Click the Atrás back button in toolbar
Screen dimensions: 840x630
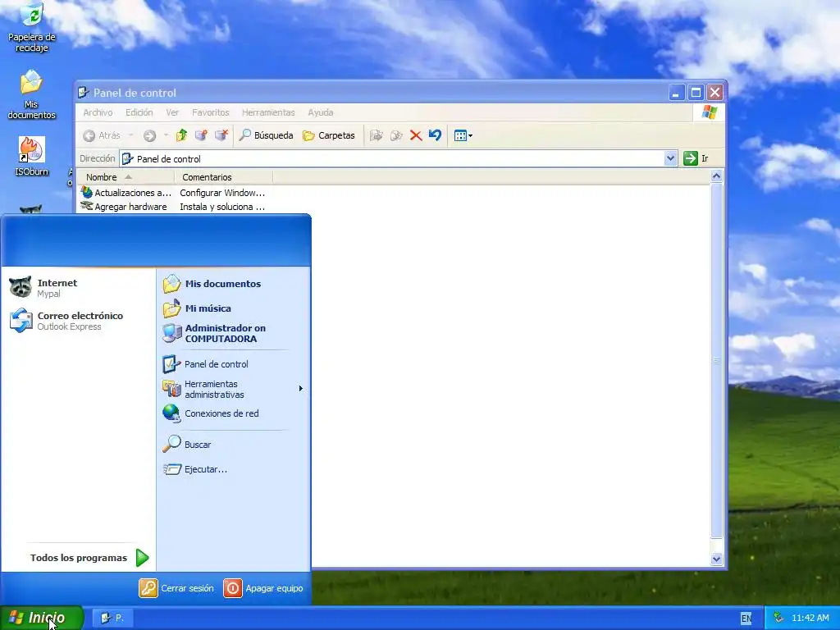(102, 135)
